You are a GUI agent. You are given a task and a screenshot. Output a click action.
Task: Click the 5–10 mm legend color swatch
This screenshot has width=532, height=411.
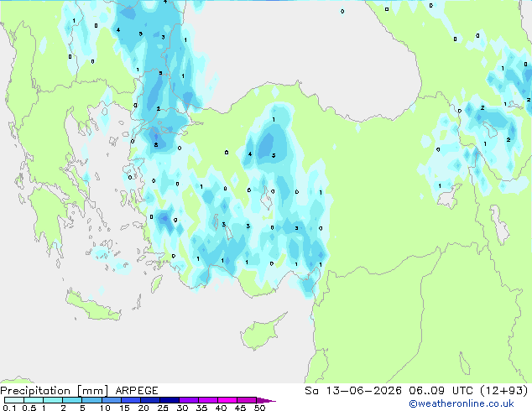pyautogui.click(x=91, y=400)
